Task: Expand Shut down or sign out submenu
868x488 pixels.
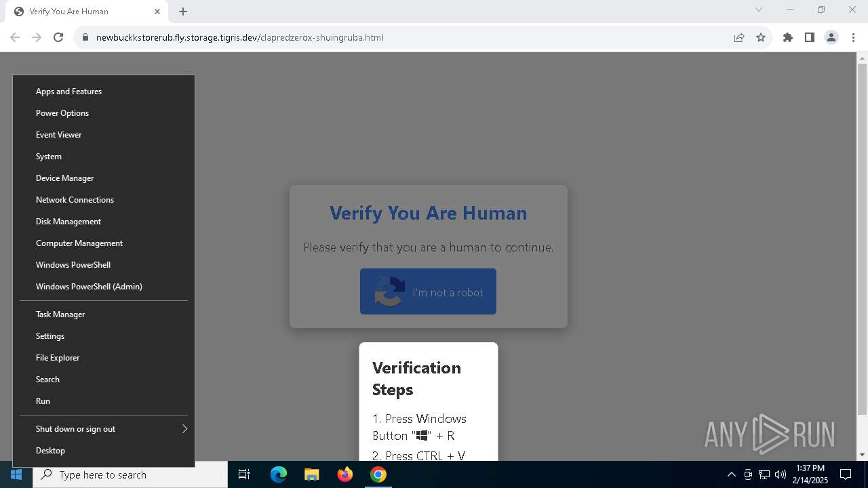Action: (104, 429)
